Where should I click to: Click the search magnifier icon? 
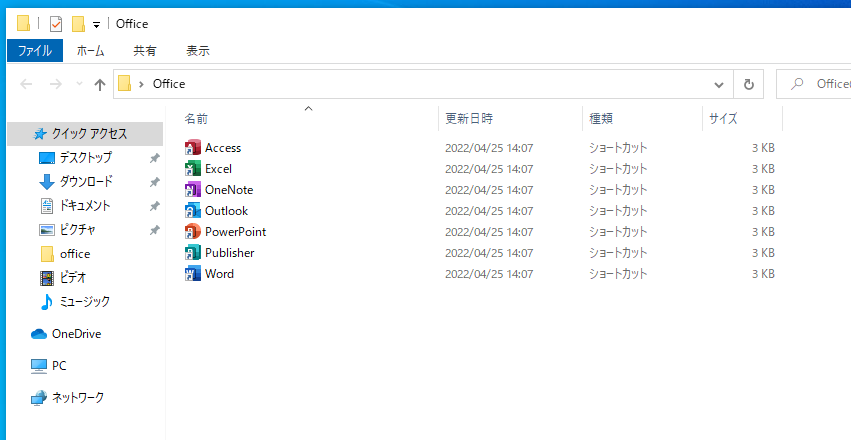(797, 84)
